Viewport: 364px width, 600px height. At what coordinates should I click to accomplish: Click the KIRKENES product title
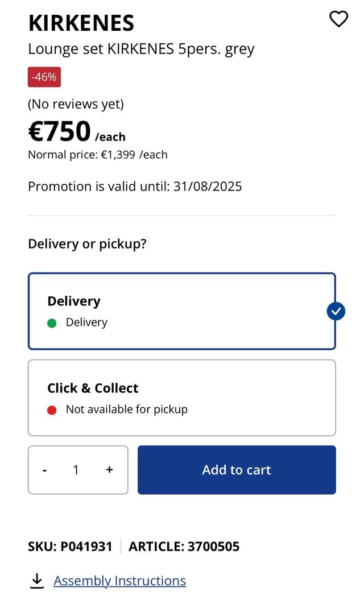pos(81,23)
